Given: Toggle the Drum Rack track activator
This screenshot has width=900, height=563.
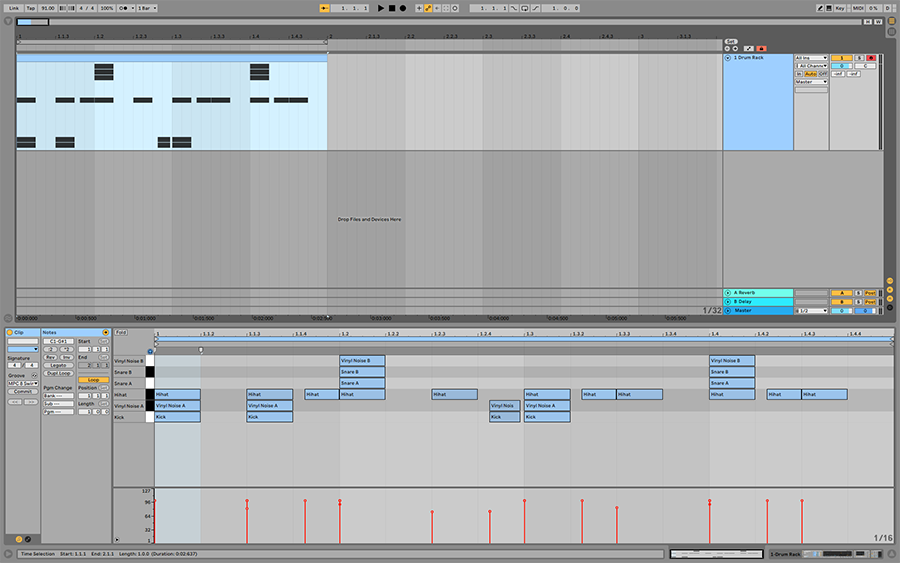Looking at the screenshot, I should click(841, 58).
